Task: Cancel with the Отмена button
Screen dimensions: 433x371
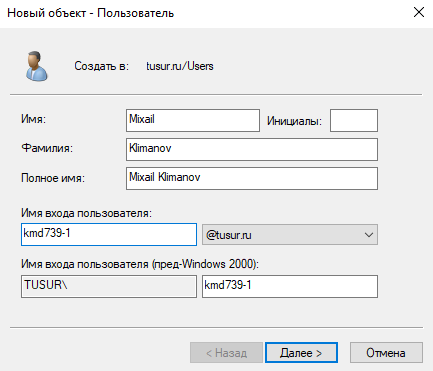Action: coord(386,353)
